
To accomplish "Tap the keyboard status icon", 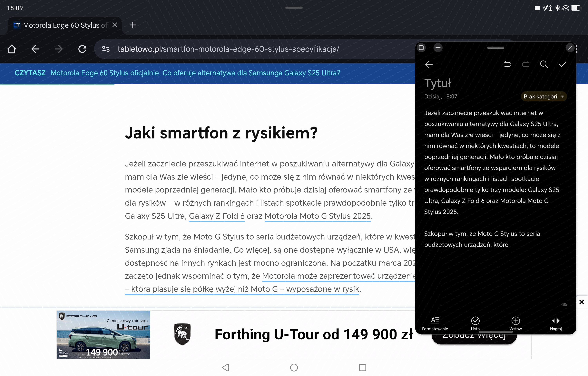I will [537, 8].
